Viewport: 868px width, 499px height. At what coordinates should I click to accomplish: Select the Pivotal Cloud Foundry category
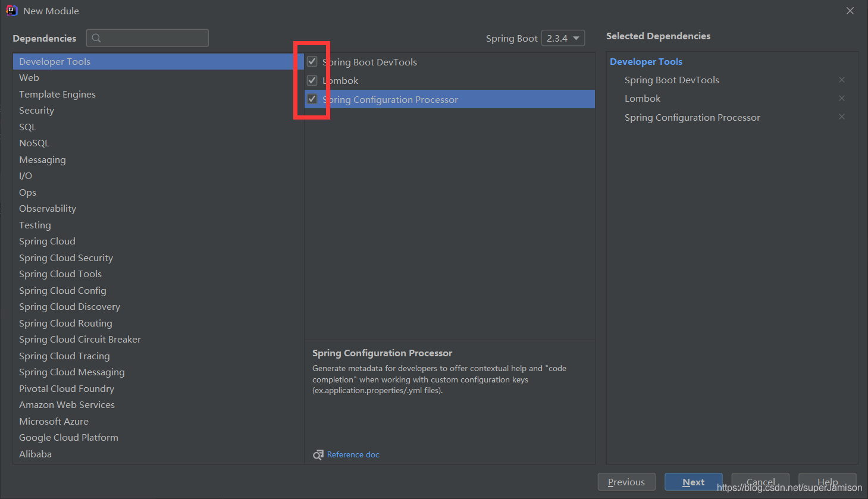[x=158, y=388]
